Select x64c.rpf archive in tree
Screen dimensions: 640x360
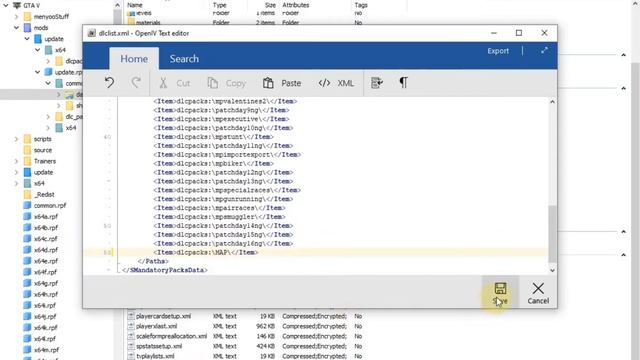coord(46,239)
